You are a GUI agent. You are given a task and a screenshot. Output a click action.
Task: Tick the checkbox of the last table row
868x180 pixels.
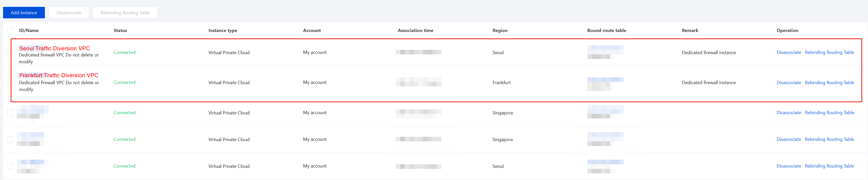tap(10, 166)
